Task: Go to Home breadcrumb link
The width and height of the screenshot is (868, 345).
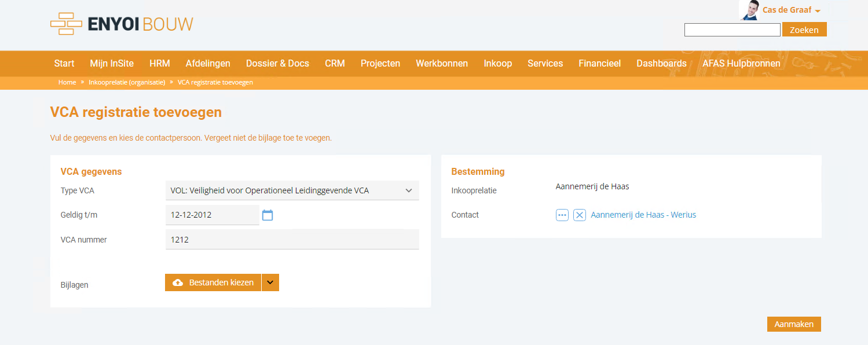Action: (67, 82)
